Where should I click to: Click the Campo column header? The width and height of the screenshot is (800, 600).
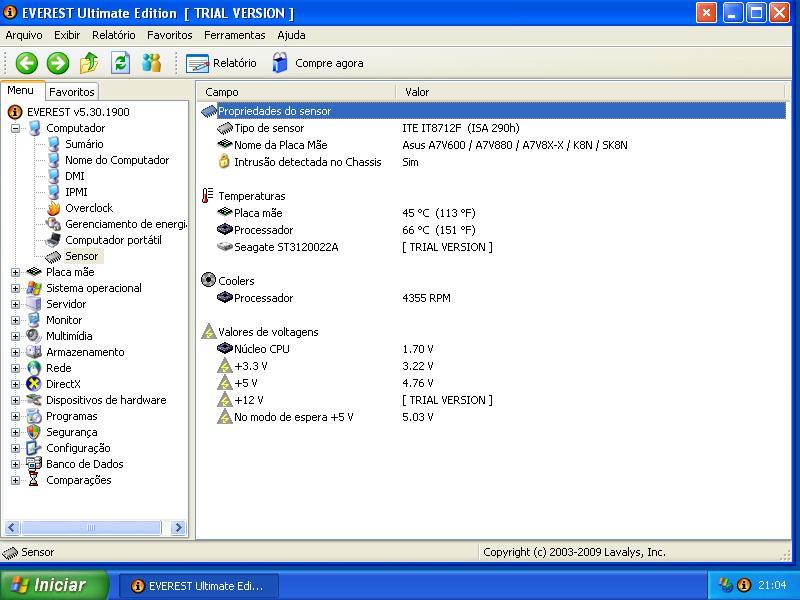point(296,92)
